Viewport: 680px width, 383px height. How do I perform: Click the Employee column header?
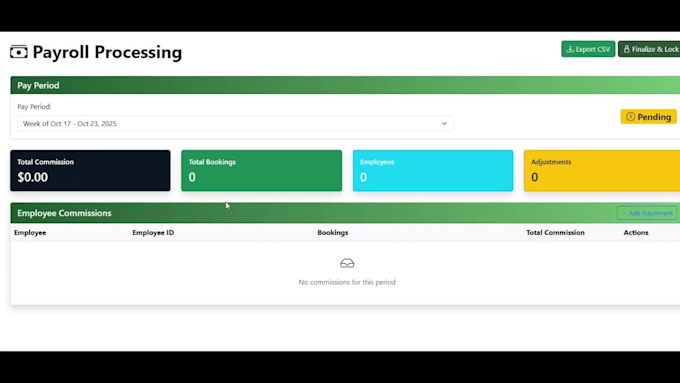pyautogui.click(x=30, y=232)
